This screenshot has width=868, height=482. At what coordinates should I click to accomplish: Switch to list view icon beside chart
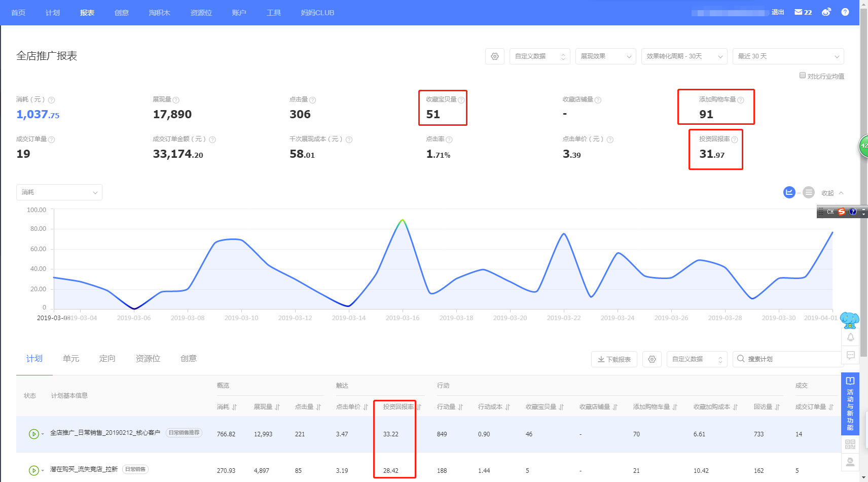click(x=809, y=192)
